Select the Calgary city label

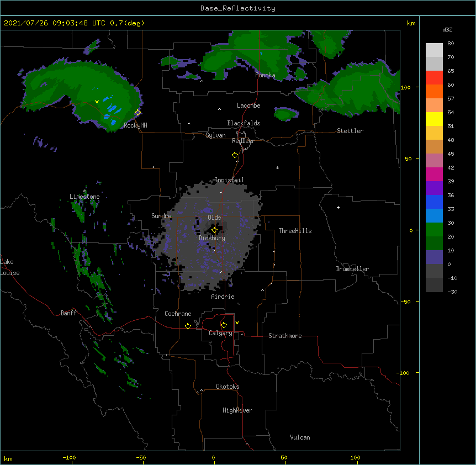click(220, 333)
